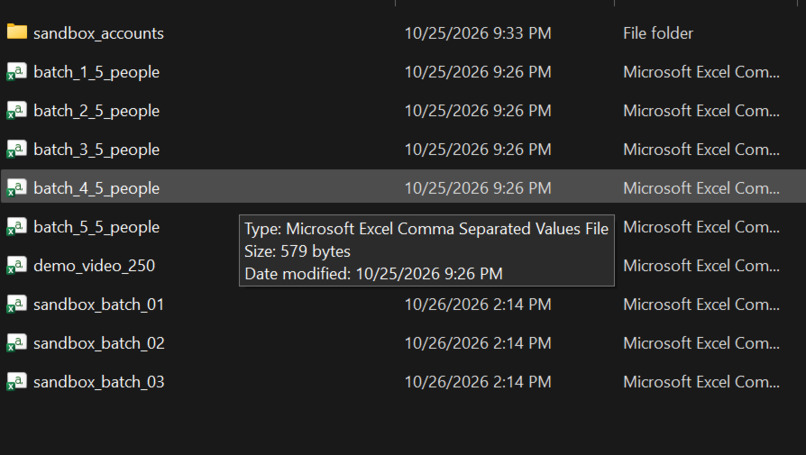This screenshot has width=806, height=455.
Task: Click the sandbox_accounts date 10/25/2026 9:33 PM
Action: coord(478,33)
